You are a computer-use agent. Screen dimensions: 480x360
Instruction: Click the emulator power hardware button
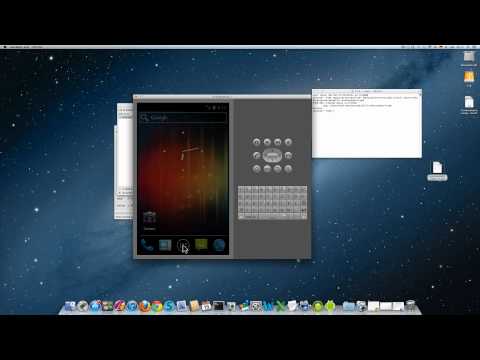point(288,142)
